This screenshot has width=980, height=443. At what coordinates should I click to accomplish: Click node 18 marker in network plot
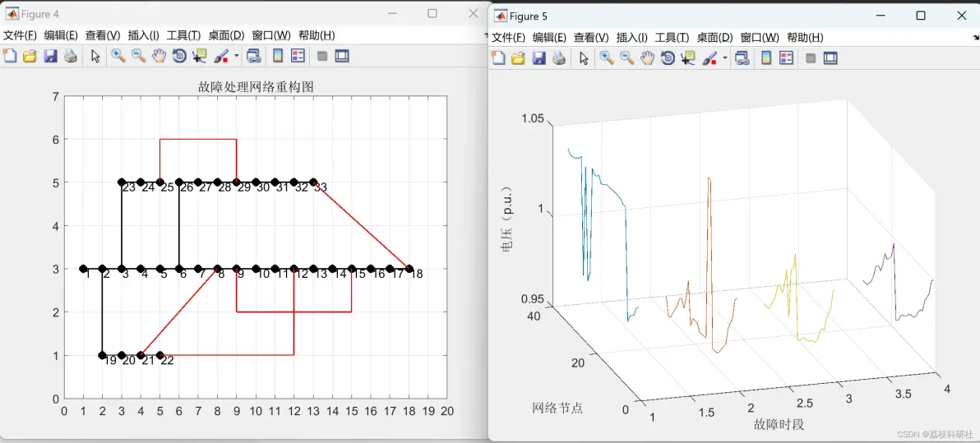pyautogui.click(x=409, y=269)
